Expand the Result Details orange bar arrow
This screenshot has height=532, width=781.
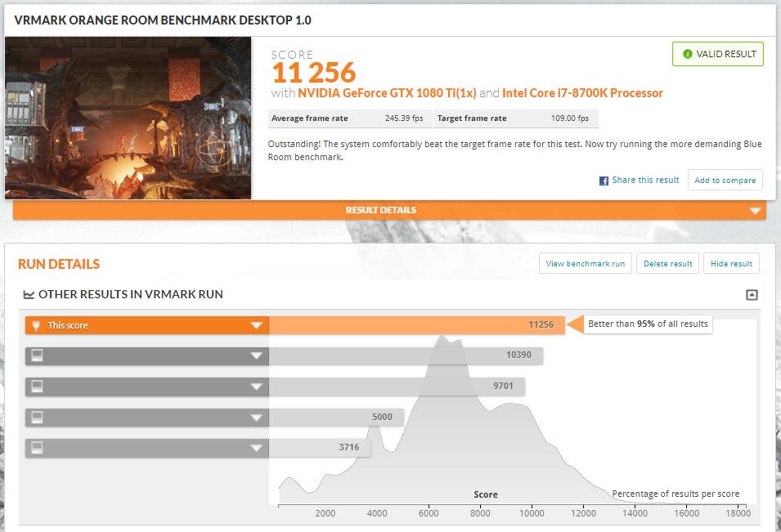[755, 211]
